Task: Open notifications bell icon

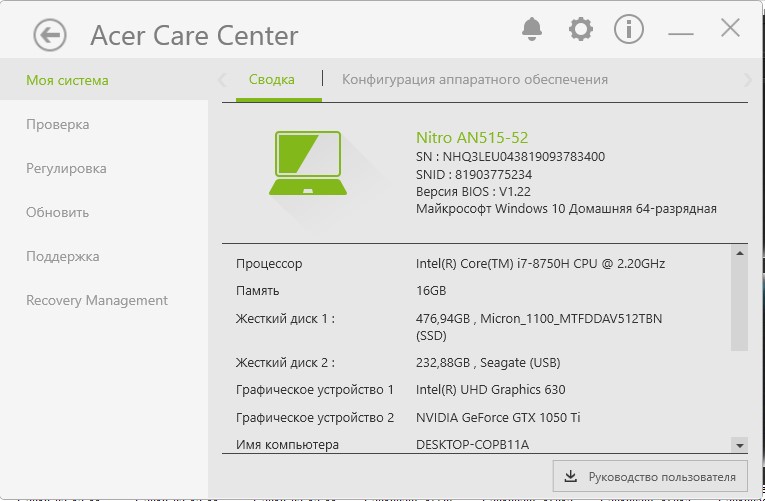Action: point(532,29)
